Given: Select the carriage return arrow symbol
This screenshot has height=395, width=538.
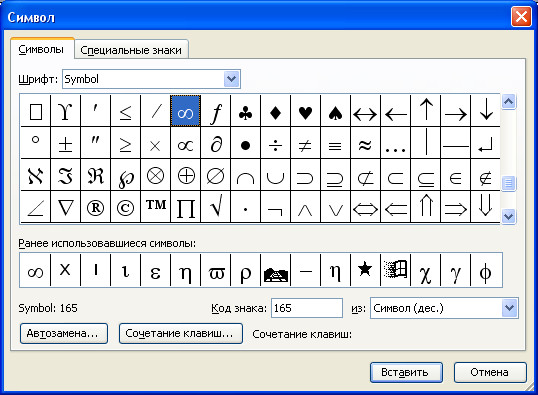Looking at the screenshot, I should tap(486, 143).
